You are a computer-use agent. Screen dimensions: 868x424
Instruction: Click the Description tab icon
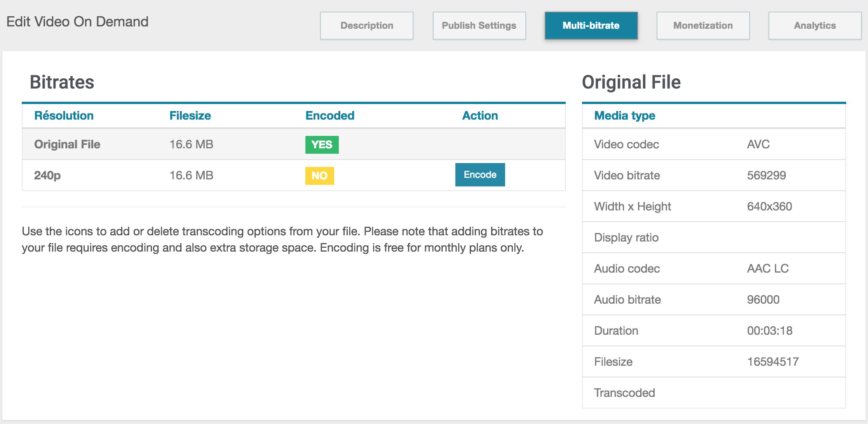point(366,25)
